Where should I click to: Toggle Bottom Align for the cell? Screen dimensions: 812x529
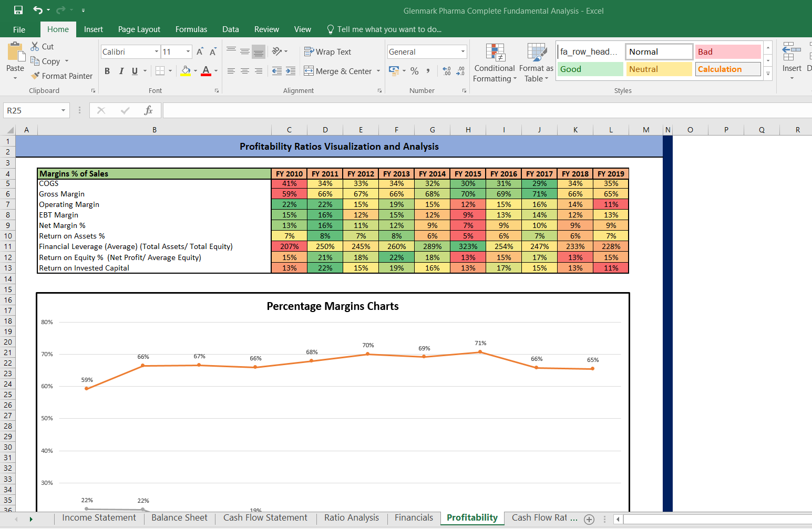tap(259, 51)
